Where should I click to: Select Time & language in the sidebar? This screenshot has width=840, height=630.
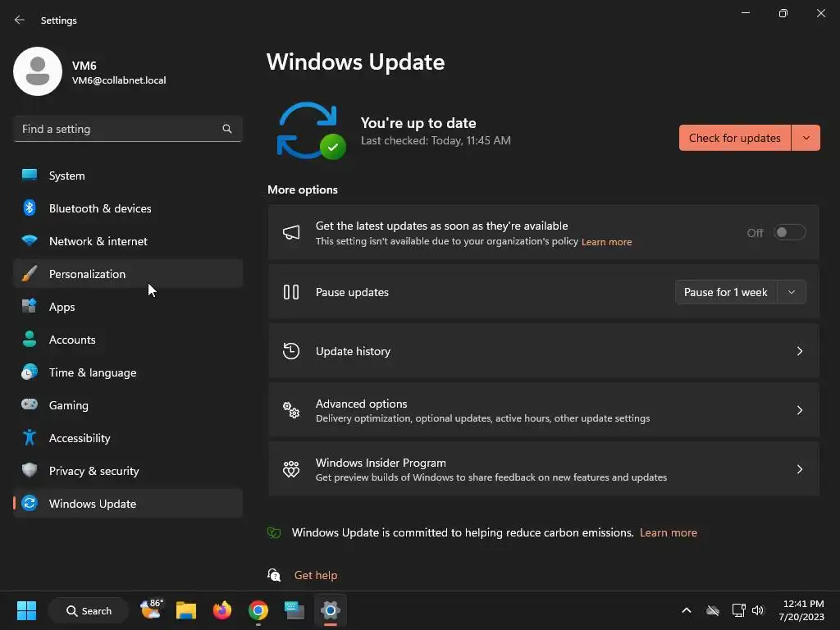128,372
